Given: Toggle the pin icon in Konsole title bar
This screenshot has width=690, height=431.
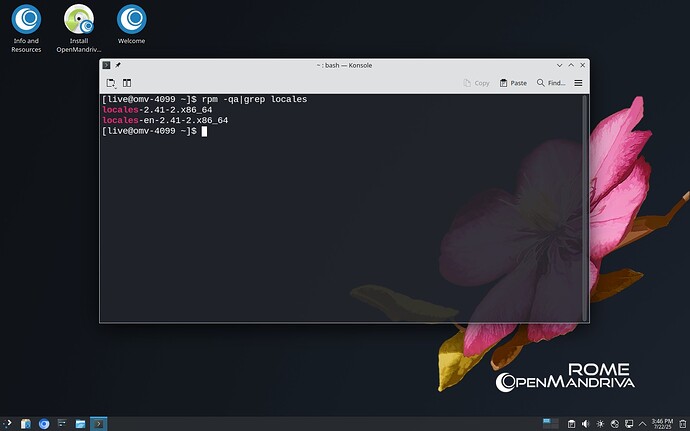Looking at the screenshot, I should (x=118, y=65).
